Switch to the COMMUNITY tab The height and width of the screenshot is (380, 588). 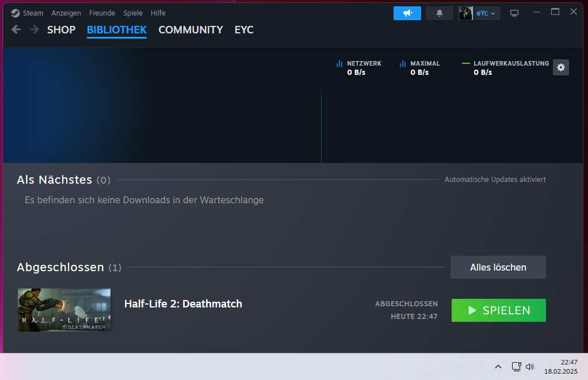point(190,30)
